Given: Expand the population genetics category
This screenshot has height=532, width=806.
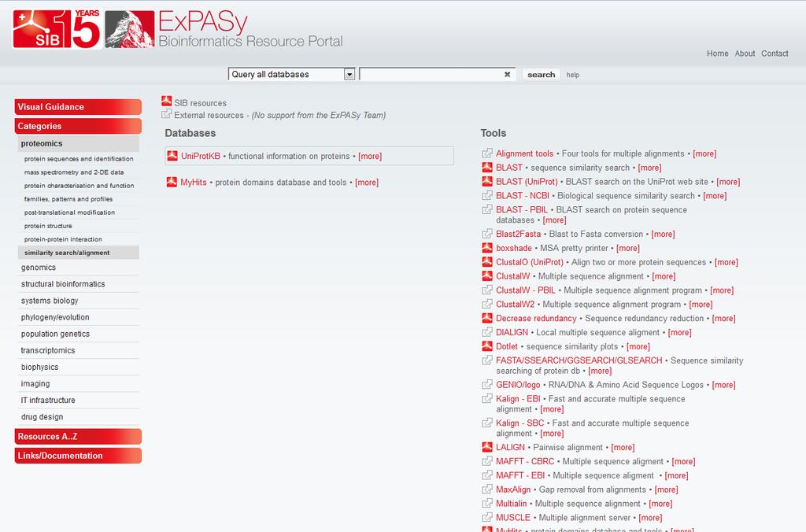Looking at the screenshot, I should click(79, 334).
